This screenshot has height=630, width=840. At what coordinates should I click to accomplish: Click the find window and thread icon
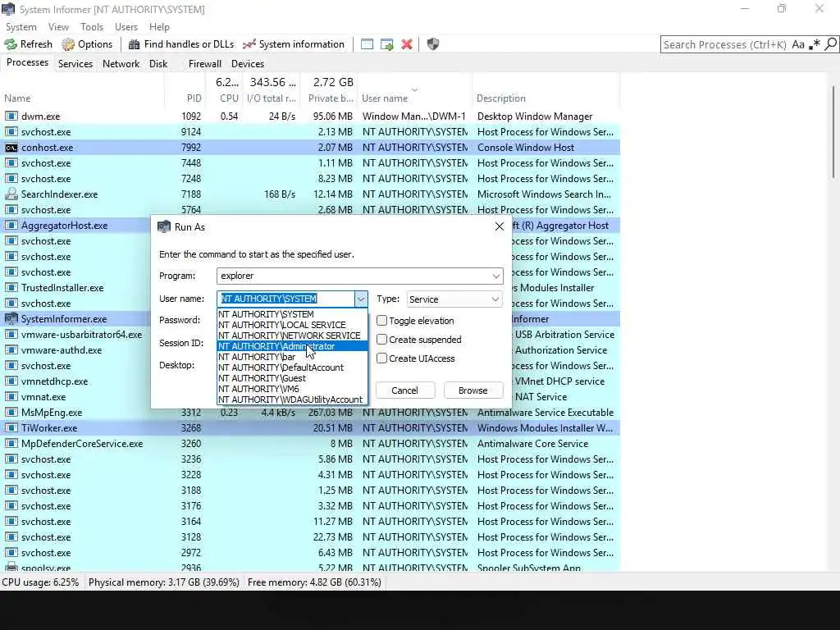pyautogui.click(x=387, y=44)
